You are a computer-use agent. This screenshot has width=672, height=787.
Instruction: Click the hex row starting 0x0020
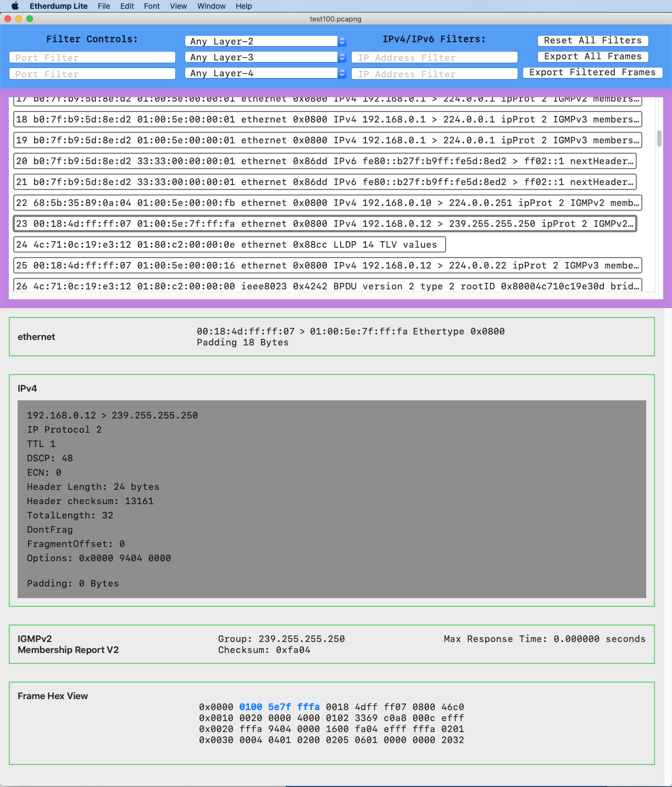pyautogui.click(x=331, y=729)
